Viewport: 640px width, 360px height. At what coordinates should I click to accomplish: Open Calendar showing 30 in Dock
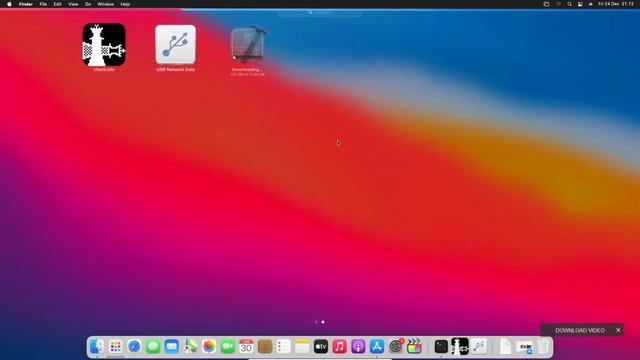pyautogui.click(x=246, y=347)
